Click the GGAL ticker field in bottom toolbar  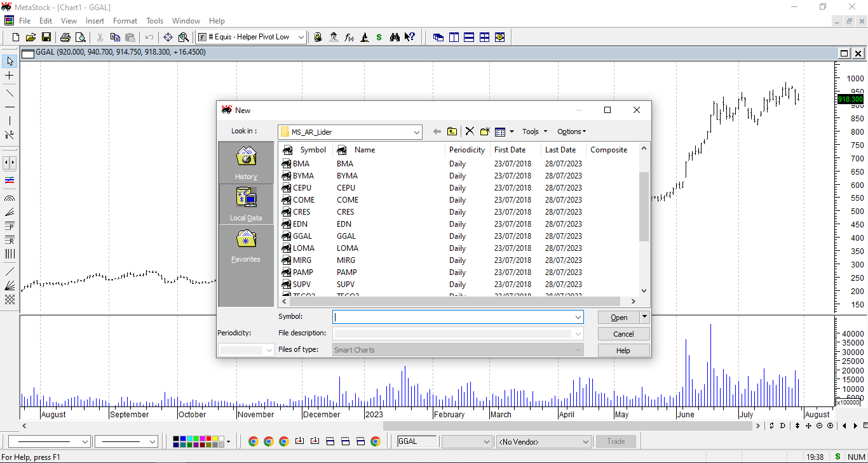[417, 441]
